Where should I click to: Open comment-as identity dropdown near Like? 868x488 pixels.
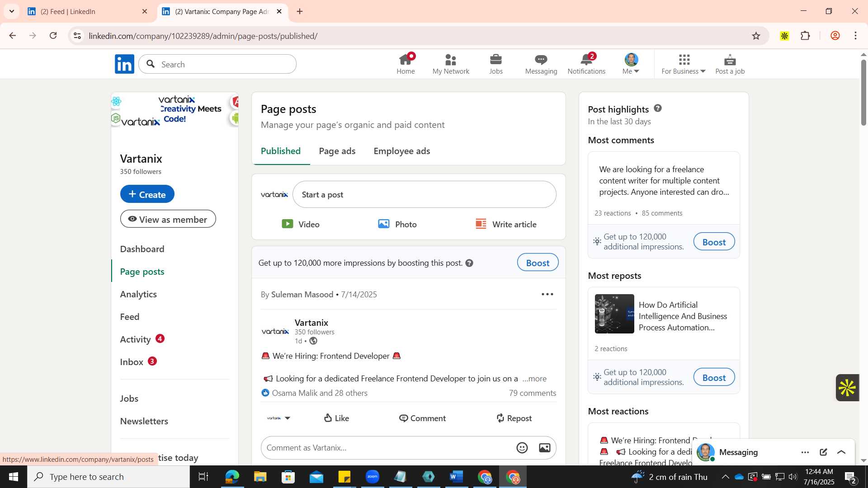[278, 418]
